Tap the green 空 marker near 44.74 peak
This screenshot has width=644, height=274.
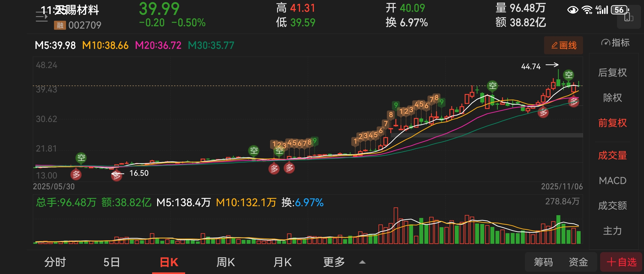tap(569, 74)
